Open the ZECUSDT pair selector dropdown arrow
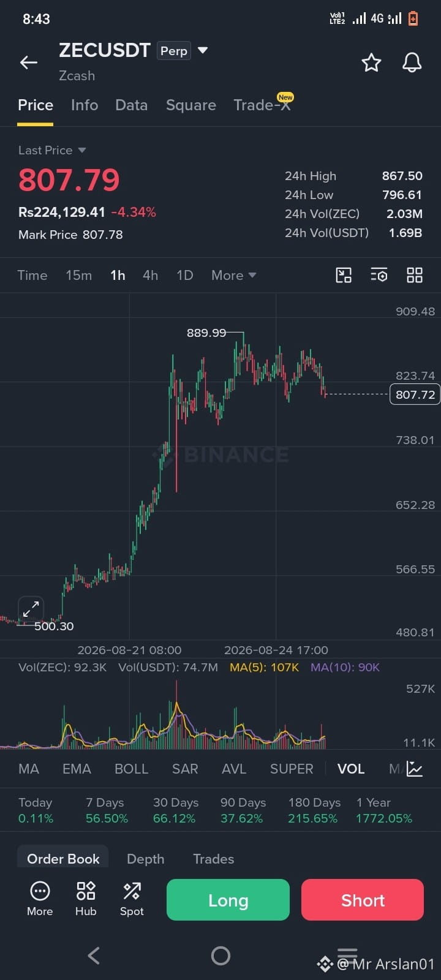441x980 pixels. pos(203,50)
